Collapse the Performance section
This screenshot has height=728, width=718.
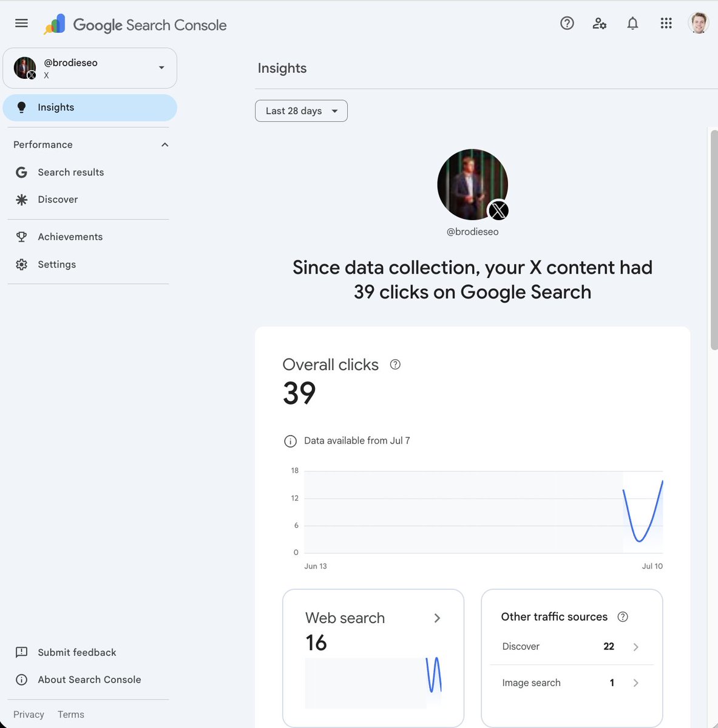point(164,144)
